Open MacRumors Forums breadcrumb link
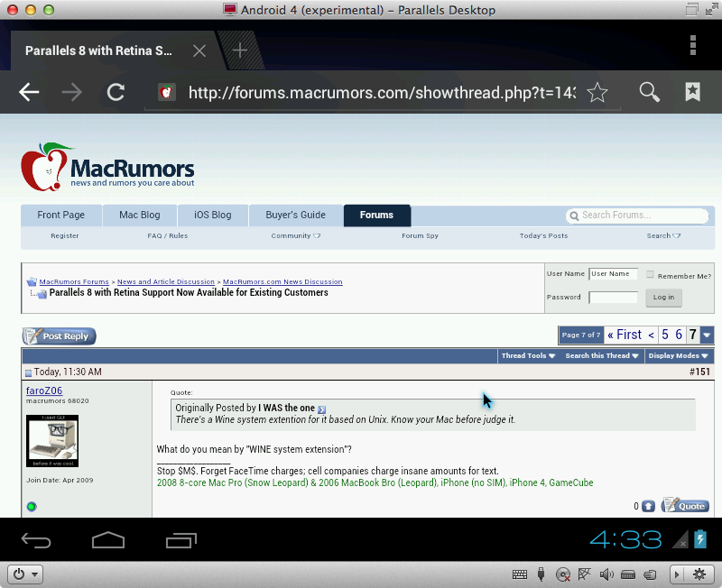722x588 pixels. pos(74,281)
